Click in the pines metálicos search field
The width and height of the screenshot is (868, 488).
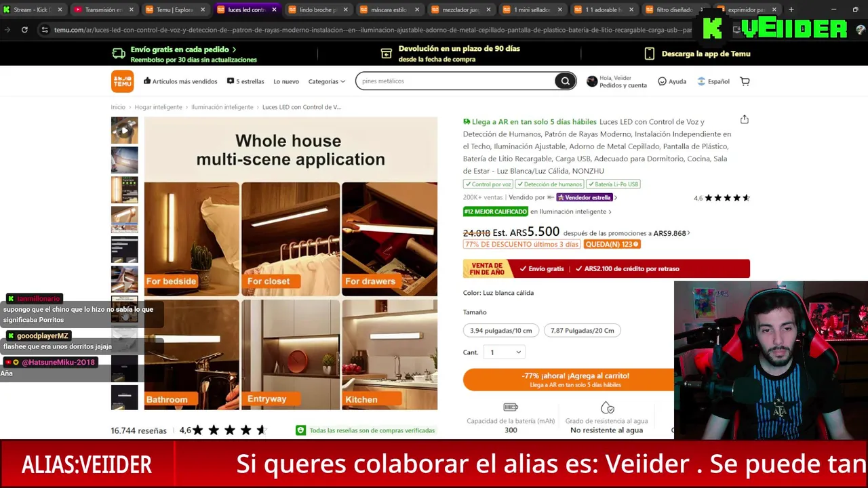(x=456, y=81)
